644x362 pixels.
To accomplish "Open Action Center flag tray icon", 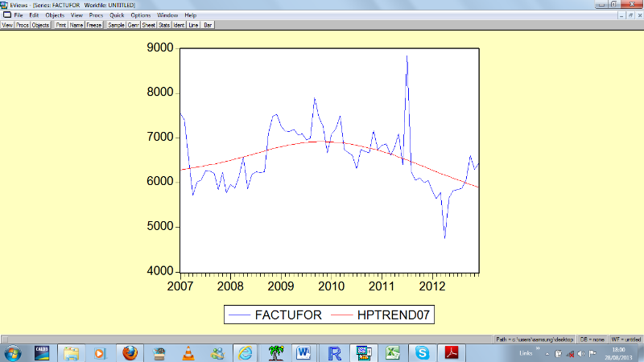I will click(x=592, y=353).
